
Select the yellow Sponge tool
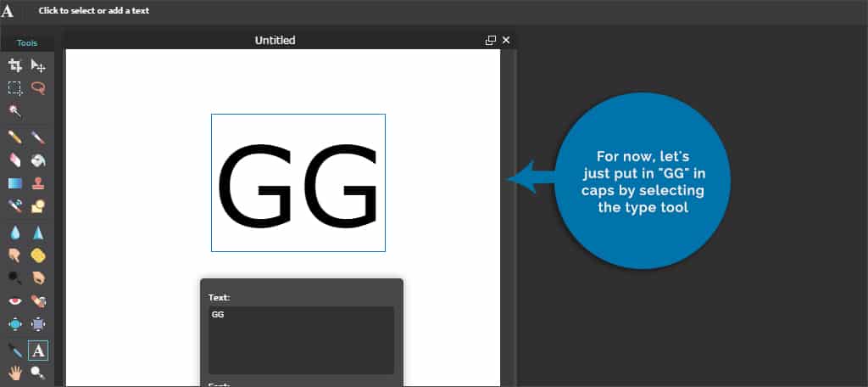click(38, 255)
